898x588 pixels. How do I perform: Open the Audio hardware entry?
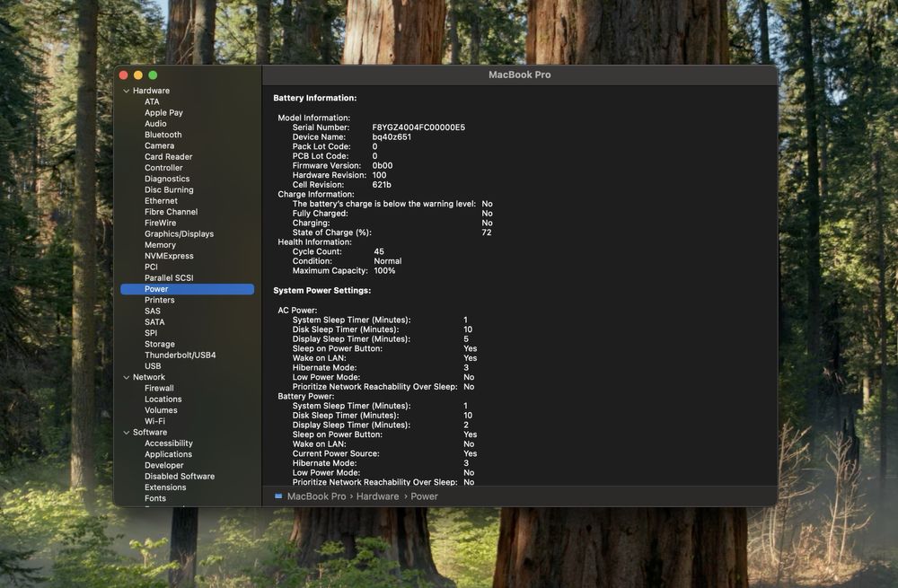click(155, 124)
